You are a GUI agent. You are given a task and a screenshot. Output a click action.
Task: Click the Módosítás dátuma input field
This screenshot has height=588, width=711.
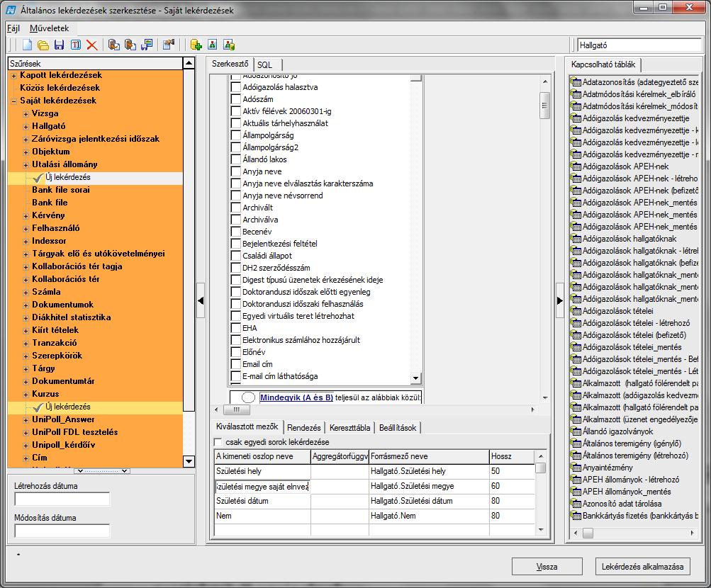[62, 531]
